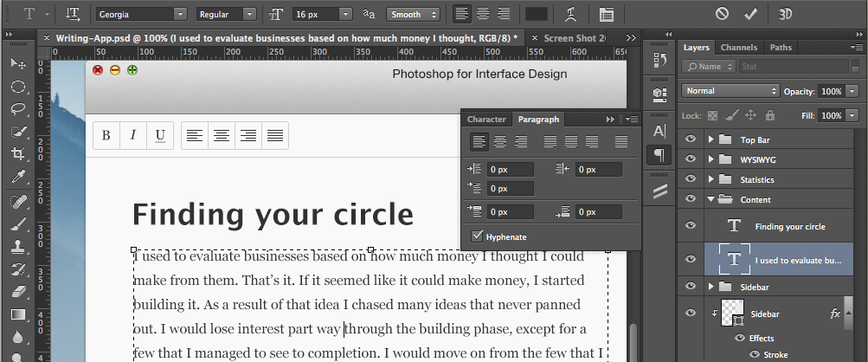Click the indent left margin field
The image size is (868, 362).
(x=510, y=169)
